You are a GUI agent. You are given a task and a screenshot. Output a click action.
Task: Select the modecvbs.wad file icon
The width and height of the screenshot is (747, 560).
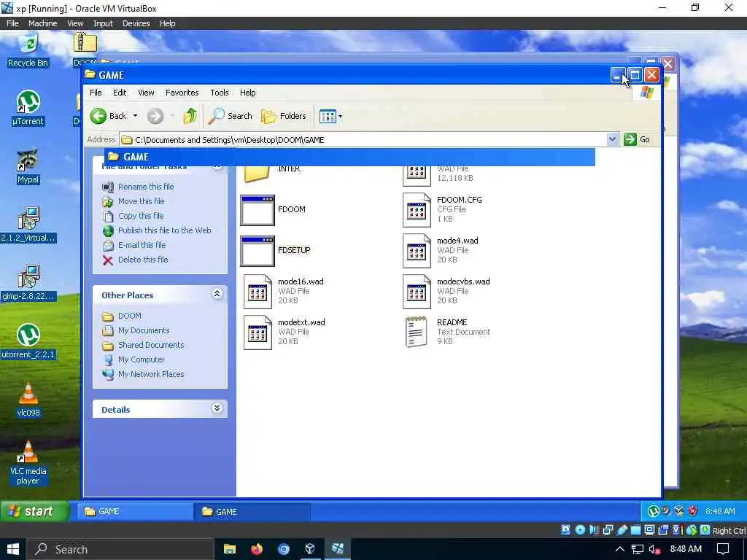point(417,292)
